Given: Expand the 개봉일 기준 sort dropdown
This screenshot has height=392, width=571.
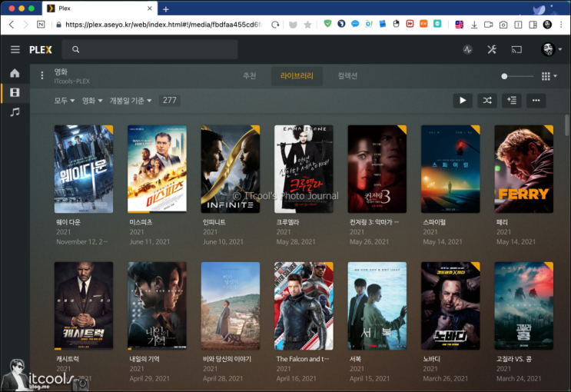Looking at the screenshot, I should click(x=131, y=101).
